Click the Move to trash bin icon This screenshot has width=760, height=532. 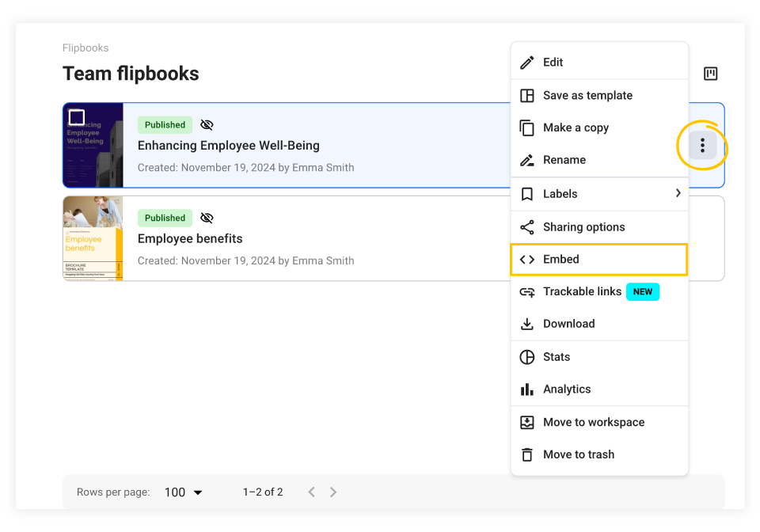(x=527, y=454)
